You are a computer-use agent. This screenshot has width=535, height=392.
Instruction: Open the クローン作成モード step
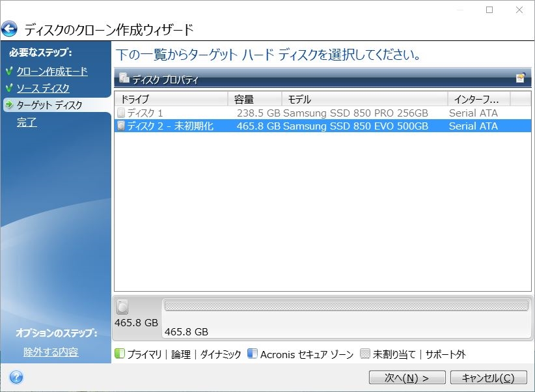[x=52, y=72]
